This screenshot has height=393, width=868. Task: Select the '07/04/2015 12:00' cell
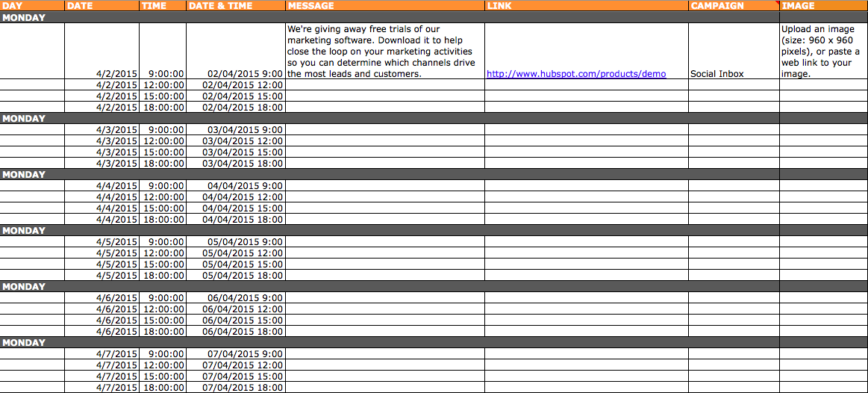tap(236, 365)
